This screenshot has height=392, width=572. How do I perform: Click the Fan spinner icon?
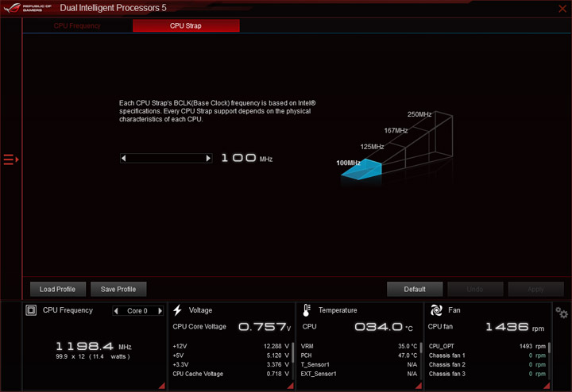point(436,310)
